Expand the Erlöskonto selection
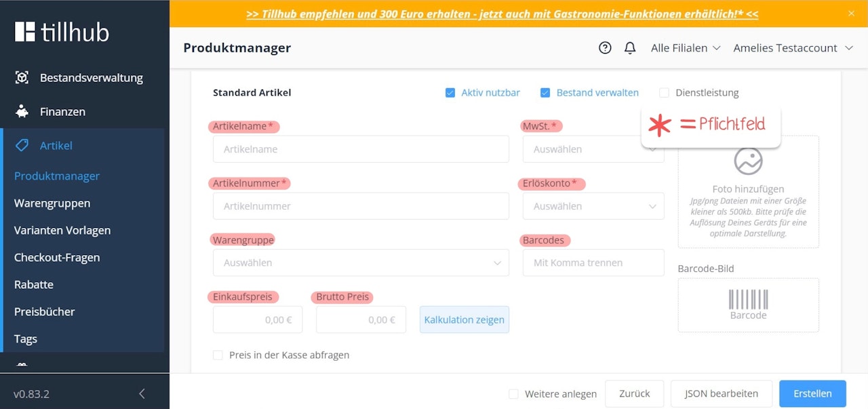The height and width of the screenshot is (409, 868). click(593, 206)
